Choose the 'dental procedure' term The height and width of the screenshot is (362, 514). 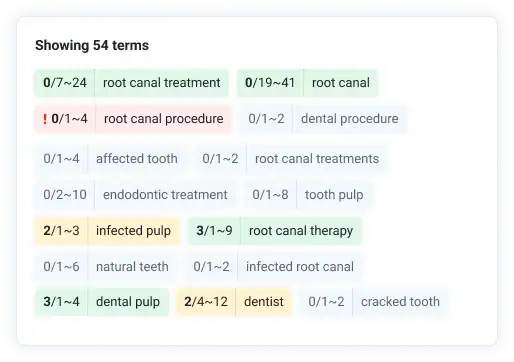[323, 119]
